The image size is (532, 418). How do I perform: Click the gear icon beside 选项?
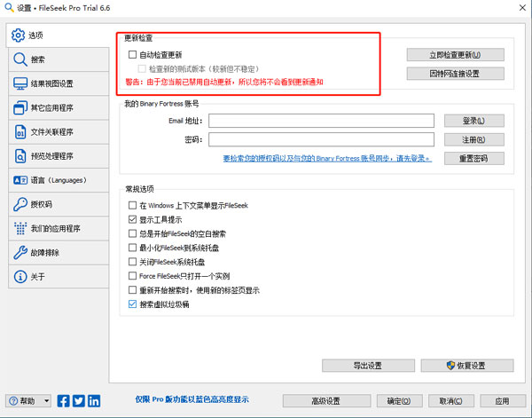[18, 35]
